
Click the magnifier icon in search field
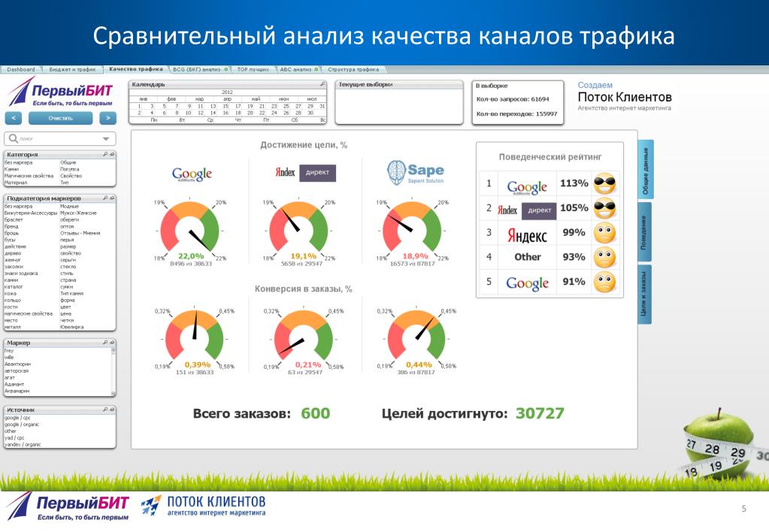(x=14, y=139)
